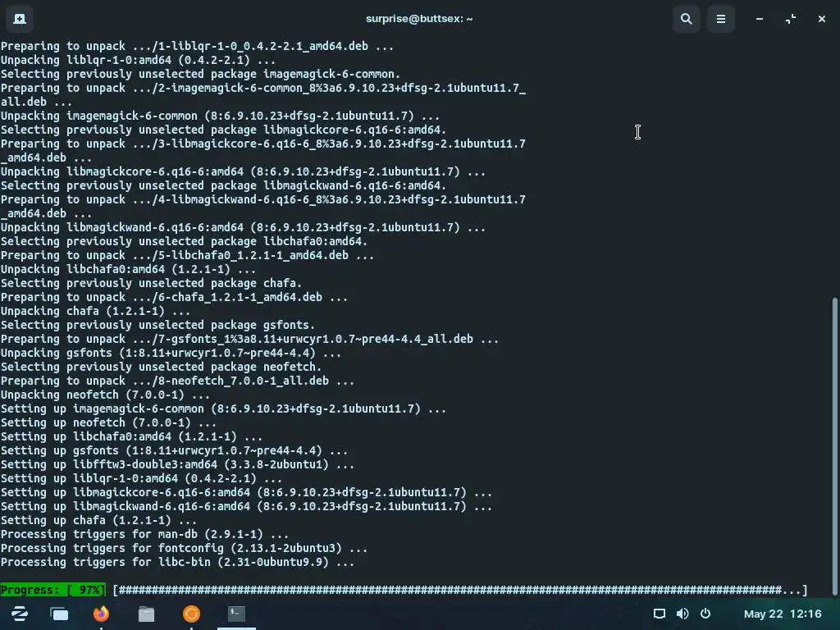Click the hash-mark progress bar
840x630 pixels.
click(x=459, y=590)
